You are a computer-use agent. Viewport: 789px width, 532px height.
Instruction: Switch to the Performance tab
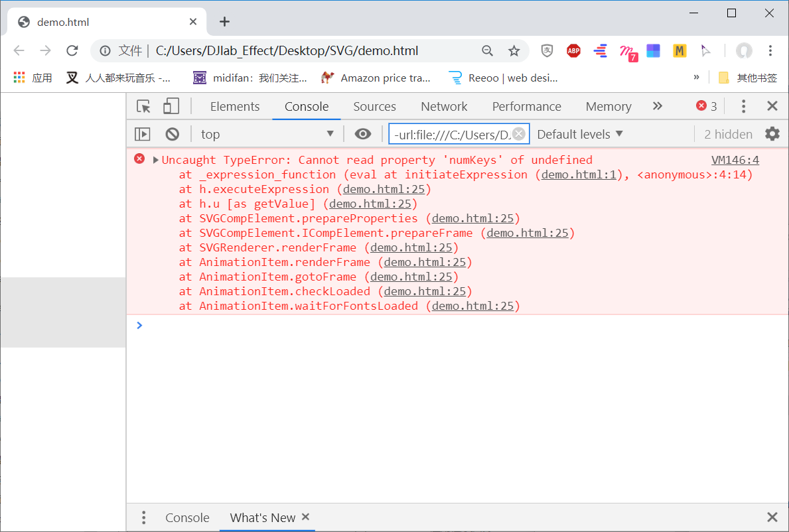click(x=526, y=106)
